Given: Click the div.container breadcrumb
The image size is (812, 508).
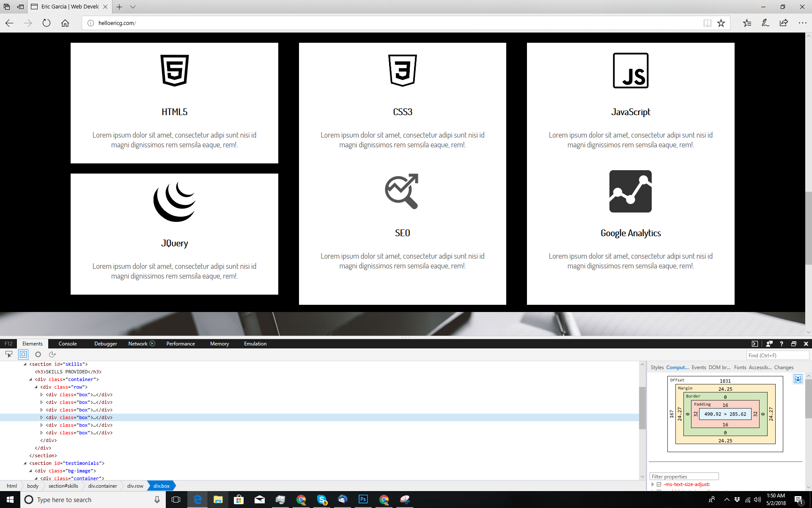Looking at the screenshot, I should click(103, 486).
